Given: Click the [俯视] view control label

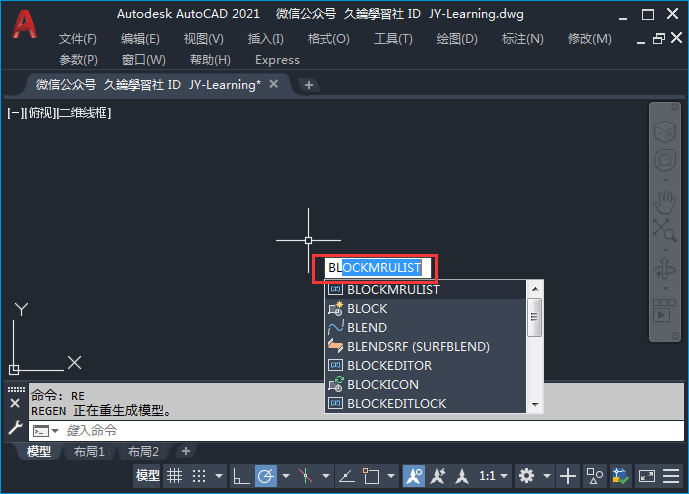Looking at the screenshot, I should coord(39,113).
